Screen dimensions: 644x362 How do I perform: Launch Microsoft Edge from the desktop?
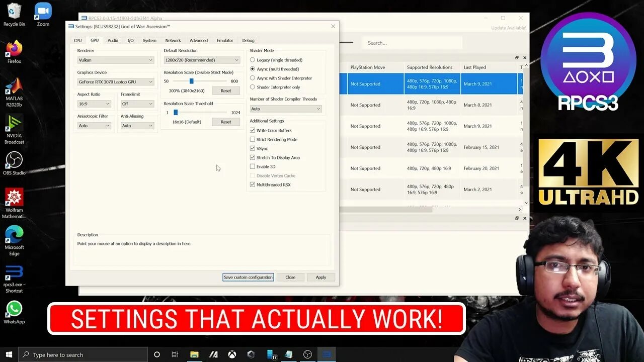click(x=14, y=241)
